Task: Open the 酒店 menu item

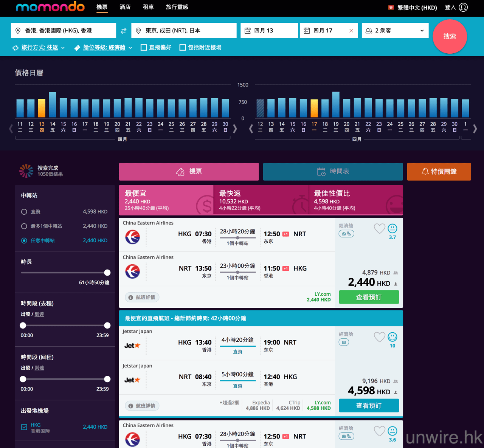Action: [x=125, y=7]
